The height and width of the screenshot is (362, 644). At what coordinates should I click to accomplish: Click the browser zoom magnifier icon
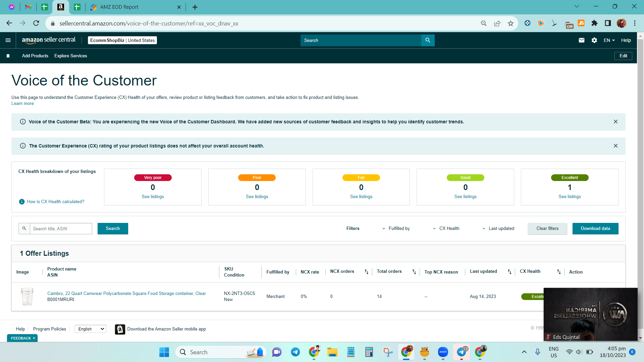coord(484,23)
